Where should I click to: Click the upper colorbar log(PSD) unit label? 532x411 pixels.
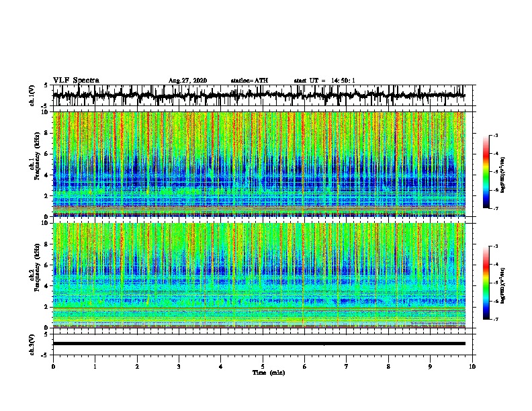pos(503,175)
